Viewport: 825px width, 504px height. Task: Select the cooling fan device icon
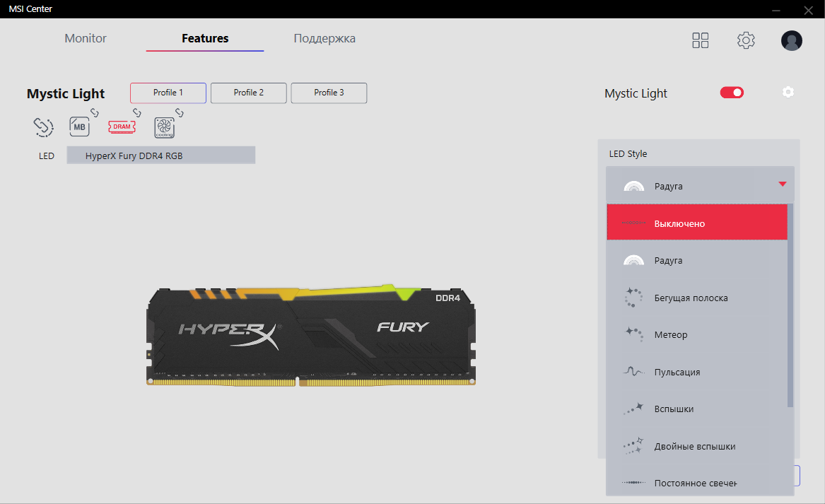pyautogui.click(x=164, y=127)
